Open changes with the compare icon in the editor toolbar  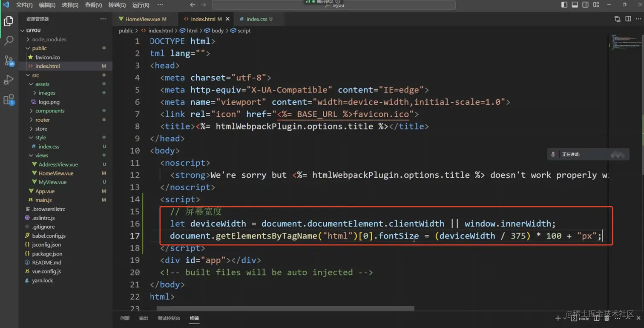(x=618, y=19)
